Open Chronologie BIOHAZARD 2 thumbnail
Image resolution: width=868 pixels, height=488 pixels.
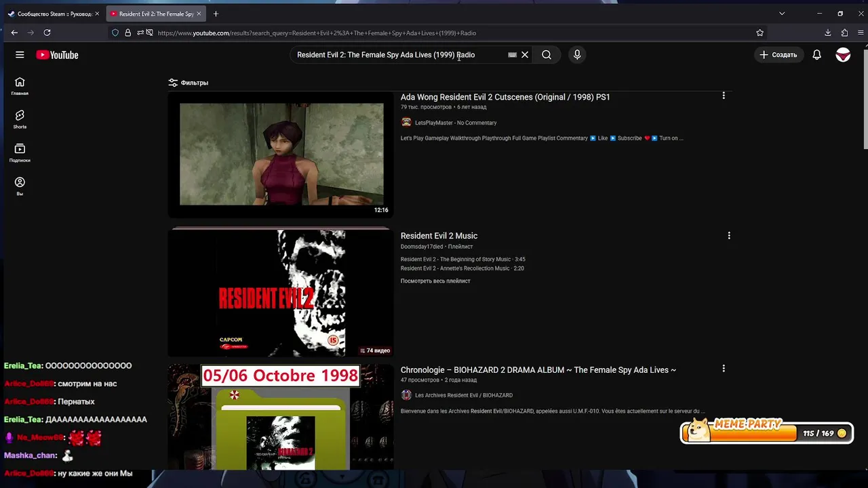(x=281, y=418)
